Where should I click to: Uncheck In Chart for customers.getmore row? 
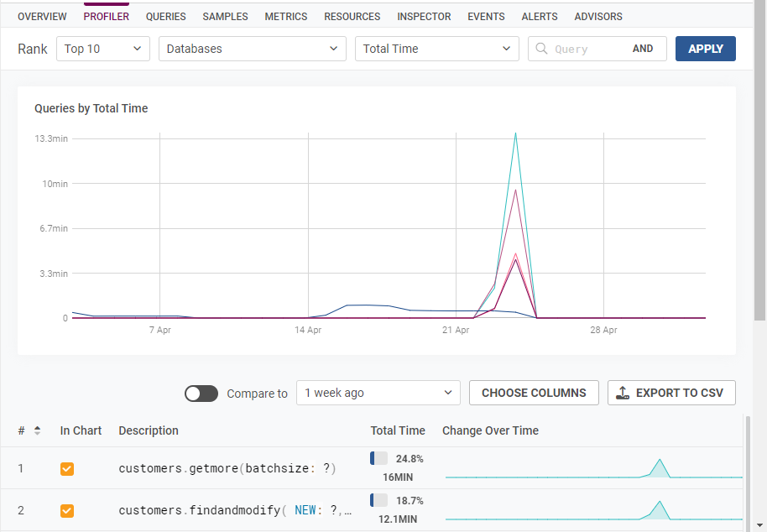coord(67,468)
